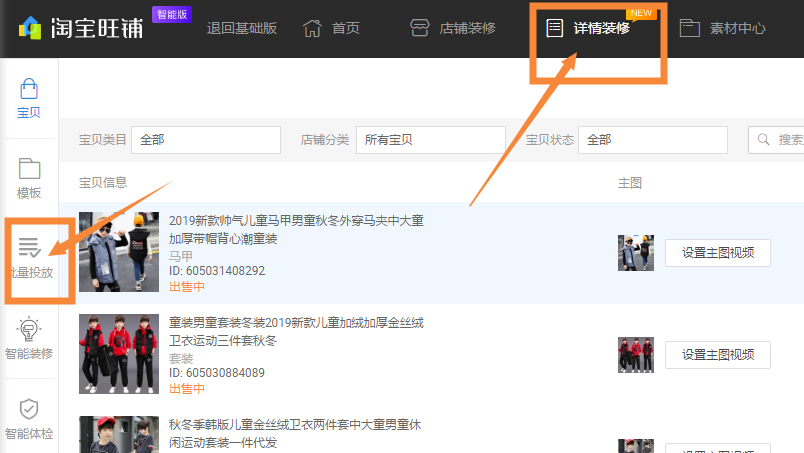Open the 宝贝 sidebar bag icon
This screenshot has width=804, height=453.
pyautogui.click(x=29, y=89)
